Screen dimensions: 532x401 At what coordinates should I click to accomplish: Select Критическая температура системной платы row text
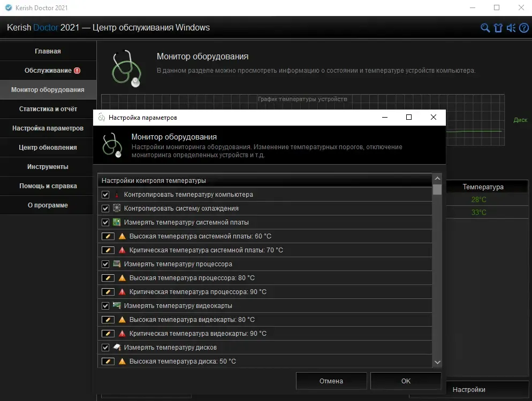pos(206,250)
